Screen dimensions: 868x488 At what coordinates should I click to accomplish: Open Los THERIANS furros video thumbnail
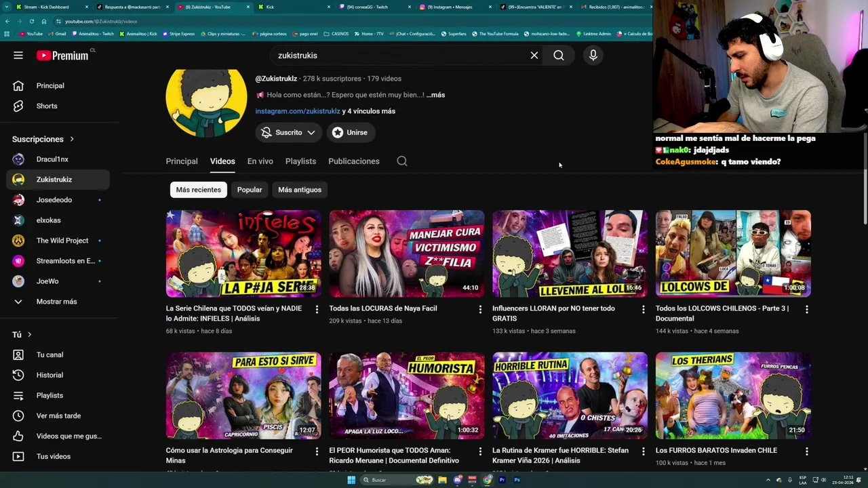733,396
